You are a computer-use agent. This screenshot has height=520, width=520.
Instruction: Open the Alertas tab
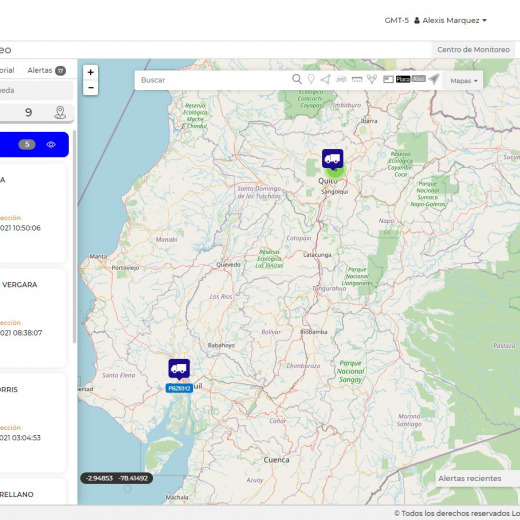point(40,70)
